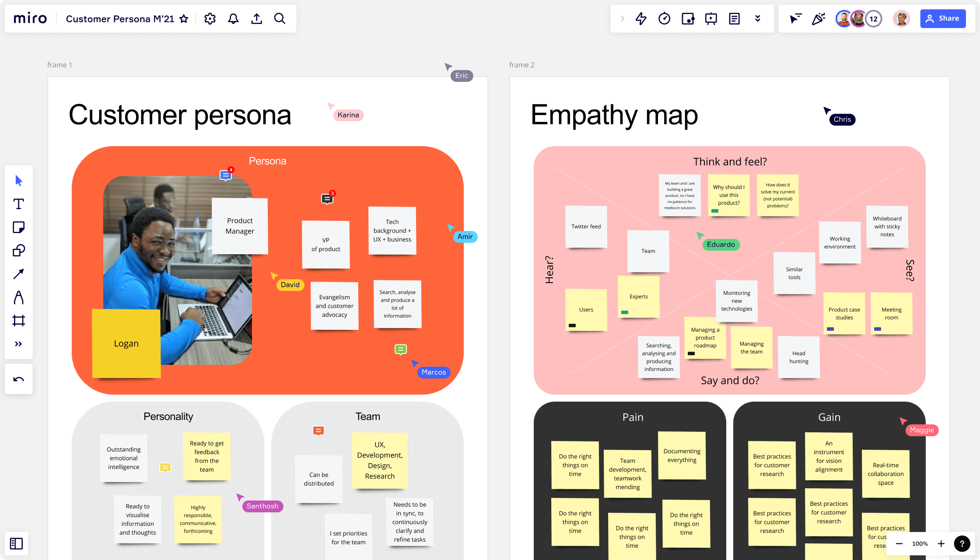Open the comments panel icon
The width and height of the screenshot is (980, 560).
click(734, 18)
